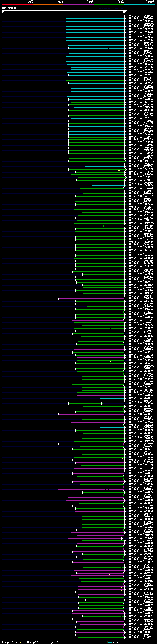This screenshot has width=157, height=644.
Task: Click the cyan ~100% legend color segment
Action: (x=139, y=4)
